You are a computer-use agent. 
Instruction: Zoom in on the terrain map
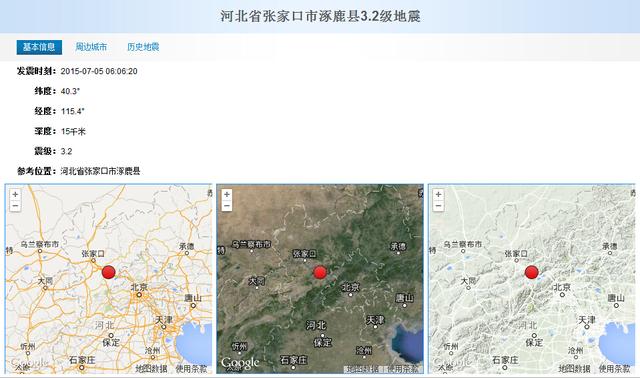point(438,194)
